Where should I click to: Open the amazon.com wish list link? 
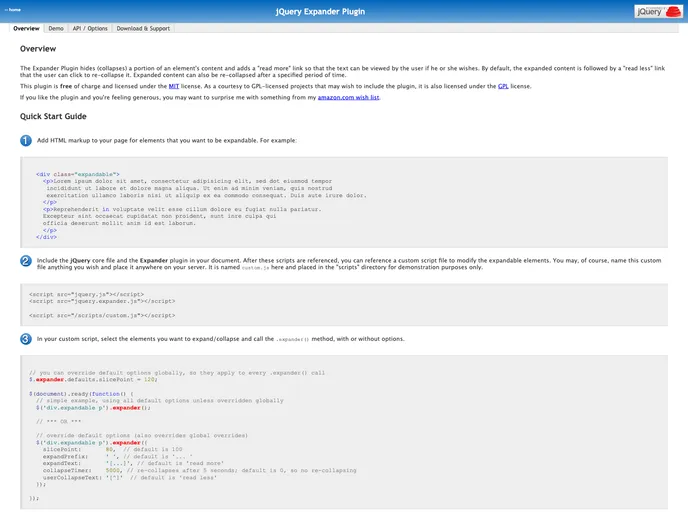tap(348, 97)
